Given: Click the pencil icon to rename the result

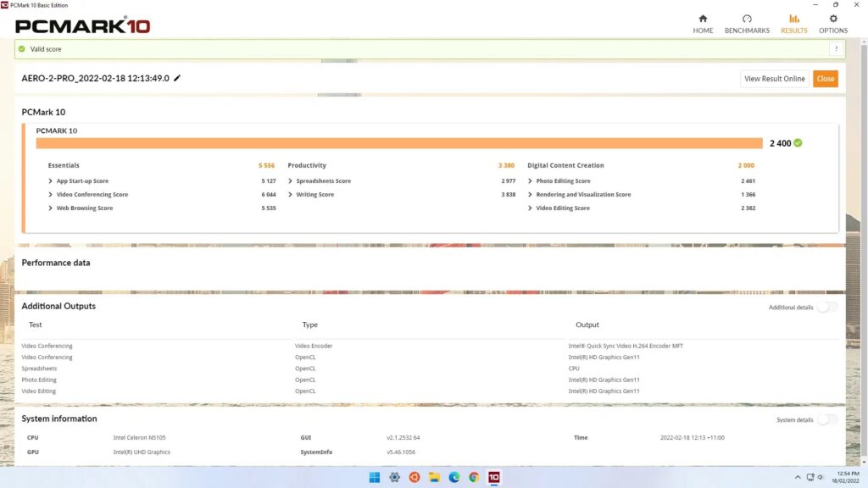Looking at the screenshot, I should (x=177, y=78).
